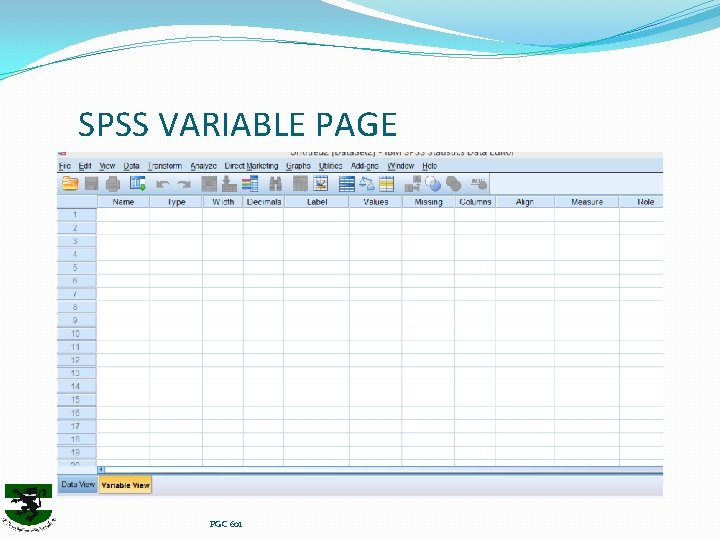720x540 pixels.
Task: Click the Find binoculars icon
Action: tap(275, 184)
